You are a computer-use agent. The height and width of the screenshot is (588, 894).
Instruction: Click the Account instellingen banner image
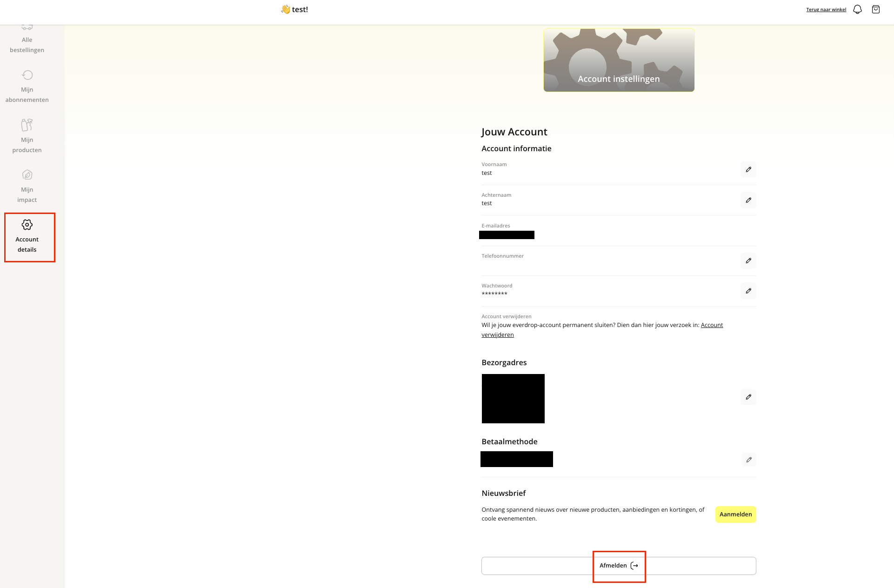pyautogui.click(x=619, y=60)
